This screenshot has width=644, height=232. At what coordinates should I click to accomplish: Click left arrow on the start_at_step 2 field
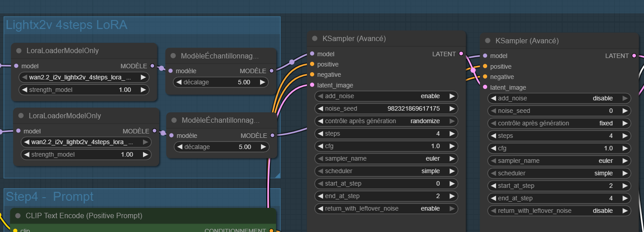coord(494,186)
